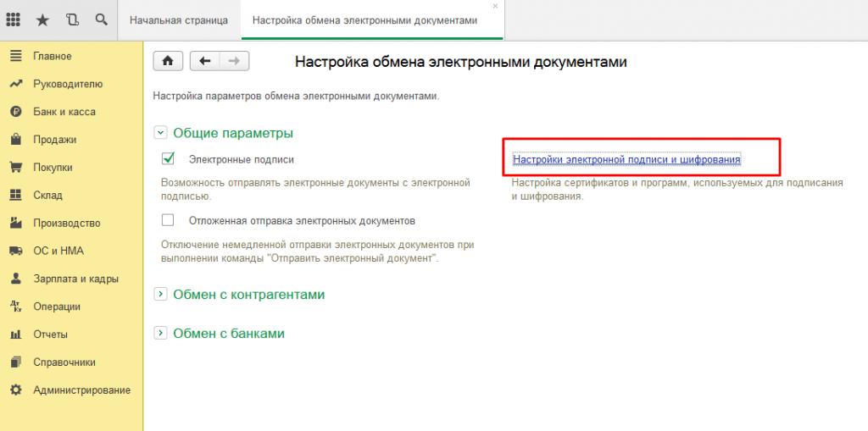Viewport: 868px width, 431px height.
Task: Uncheck Электронные подписи checkbox
Action: click(x=168, y=158)
